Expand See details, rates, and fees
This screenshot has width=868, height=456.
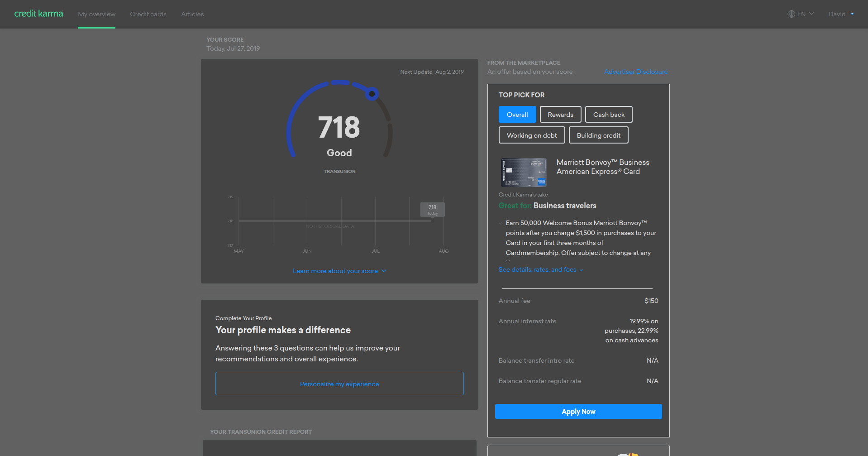pyautogui.click(x=541, y=269)
